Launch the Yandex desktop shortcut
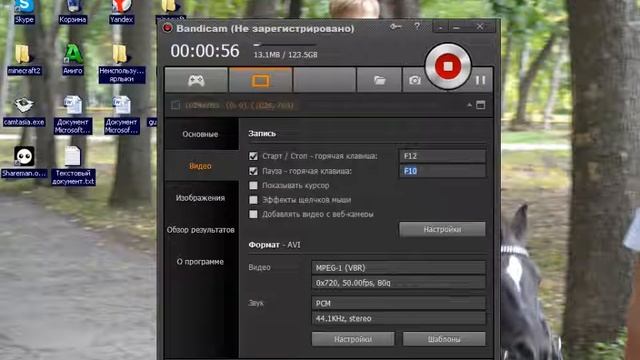 point(122,11)
